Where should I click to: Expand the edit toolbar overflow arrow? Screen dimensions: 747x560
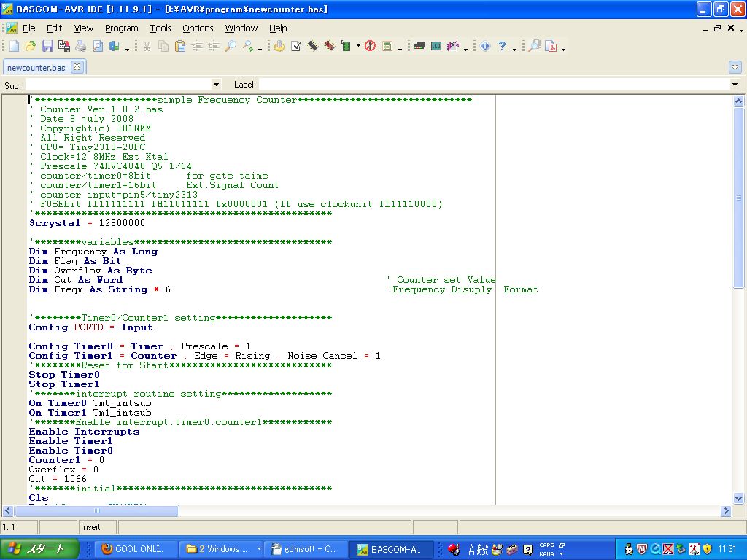[260, 49]
